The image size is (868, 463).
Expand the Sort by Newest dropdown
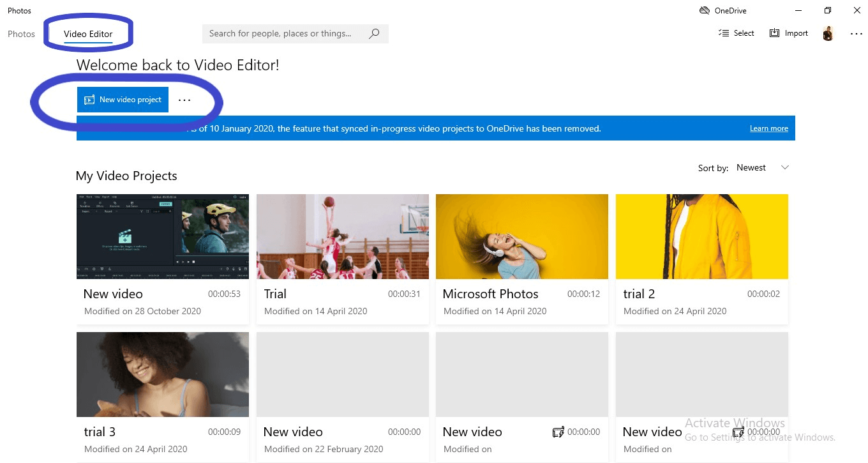(763, 168)
